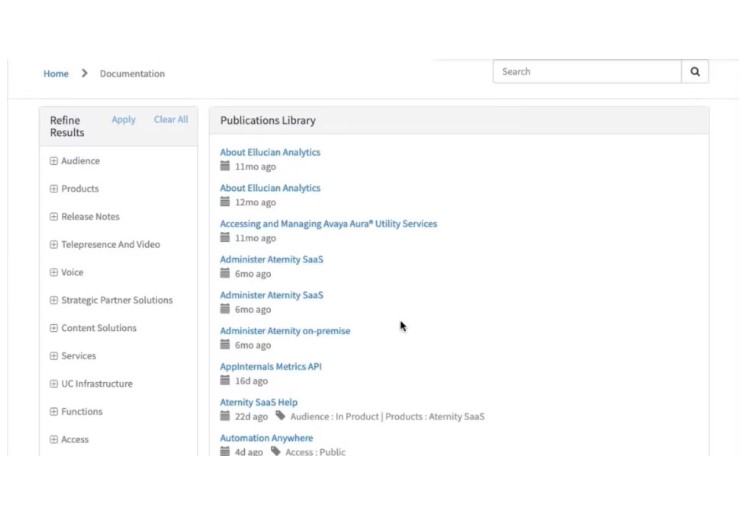Click calendar icon under Administer Aternity on-premise
Screen dimensions: 746x528
225,345
